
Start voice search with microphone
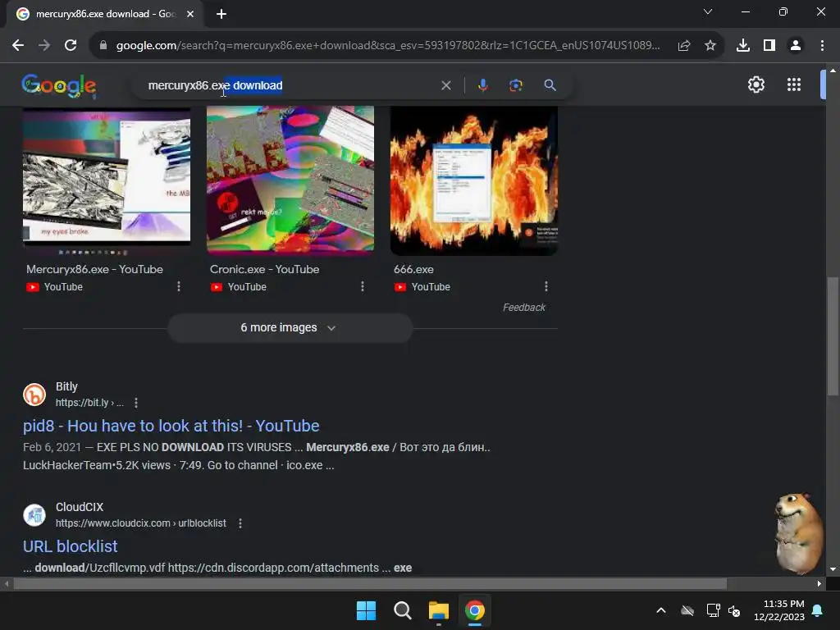pos(482,85)
